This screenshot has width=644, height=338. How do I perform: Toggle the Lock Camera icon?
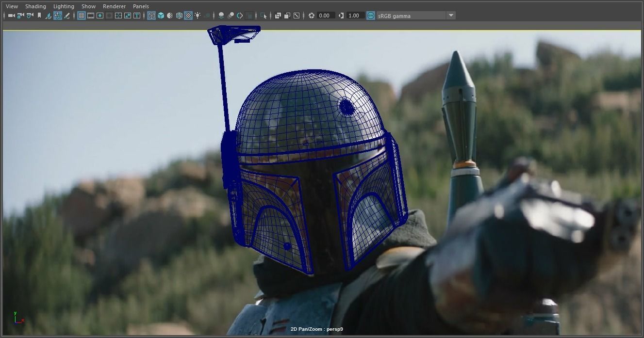point(20,16)
